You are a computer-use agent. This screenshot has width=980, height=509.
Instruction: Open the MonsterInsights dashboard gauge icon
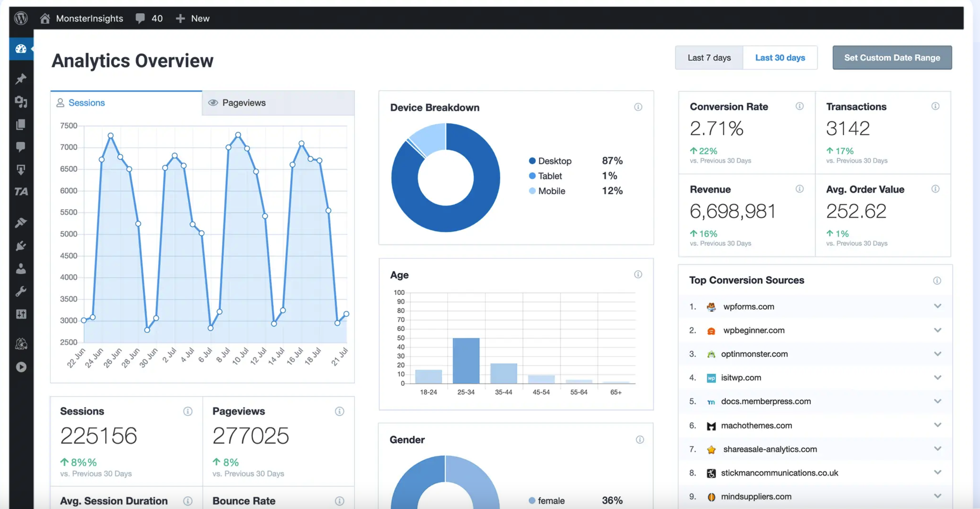pyautogui.click(x=21, y=49)
